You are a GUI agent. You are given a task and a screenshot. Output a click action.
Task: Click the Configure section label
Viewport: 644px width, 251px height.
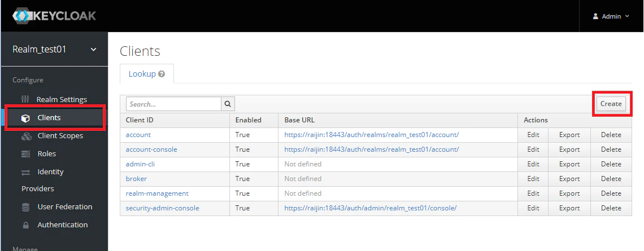pos(28,80)
